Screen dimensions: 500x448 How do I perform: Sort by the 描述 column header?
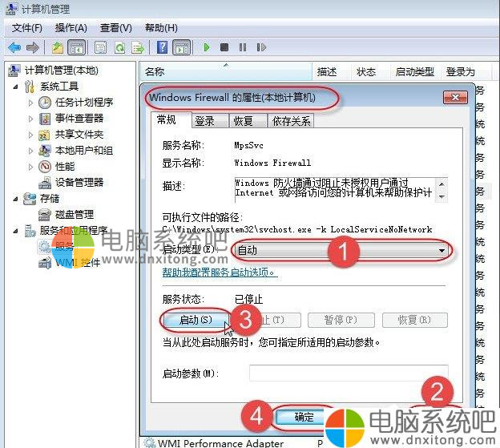pyautogui.click(x=332, y=72)
